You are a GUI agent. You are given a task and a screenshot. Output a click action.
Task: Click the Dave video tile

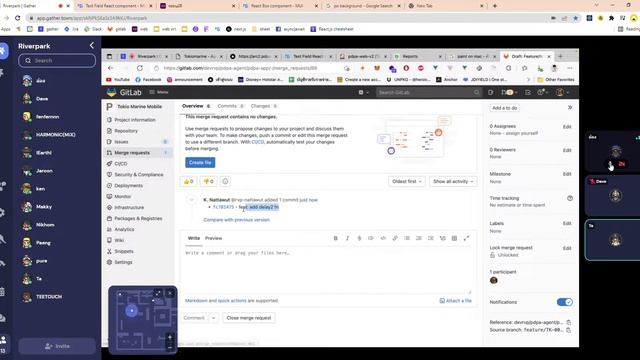(613, 196)
